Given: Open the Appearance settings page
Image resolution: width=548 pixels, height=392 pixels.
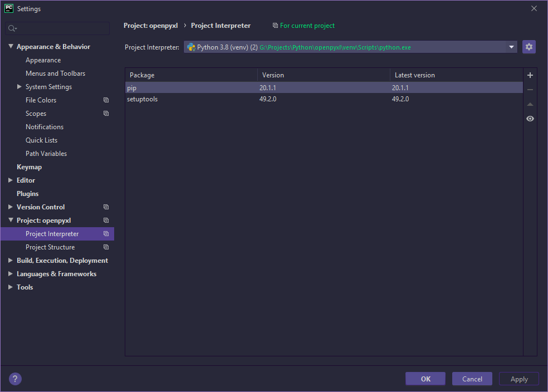Looking at the screenshot, I should (x=43, y=60).
